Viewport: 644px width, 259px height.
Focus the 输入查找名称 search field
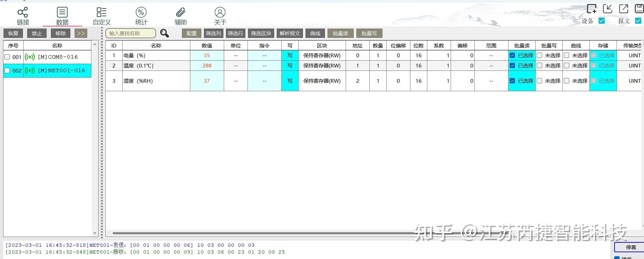pyautogui.click(x=131, y=33)
